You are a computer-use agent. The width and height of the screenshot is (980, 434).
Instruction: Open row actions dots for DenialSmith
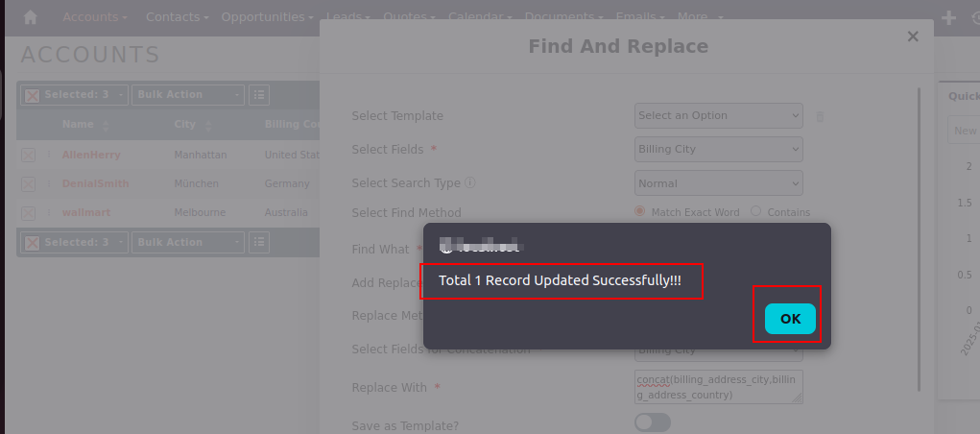[x=49, y=183]
